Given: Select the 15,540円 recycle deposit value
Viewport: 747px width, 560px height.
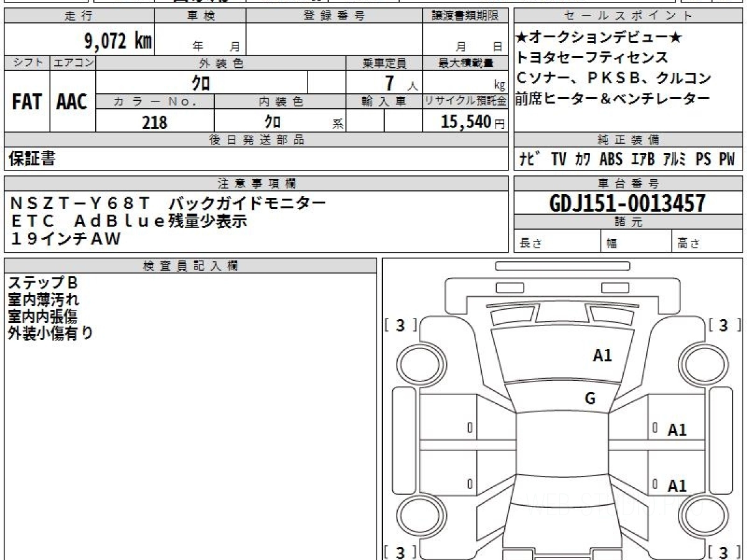Looking at the screenshot, I should (x=473, y=122).
